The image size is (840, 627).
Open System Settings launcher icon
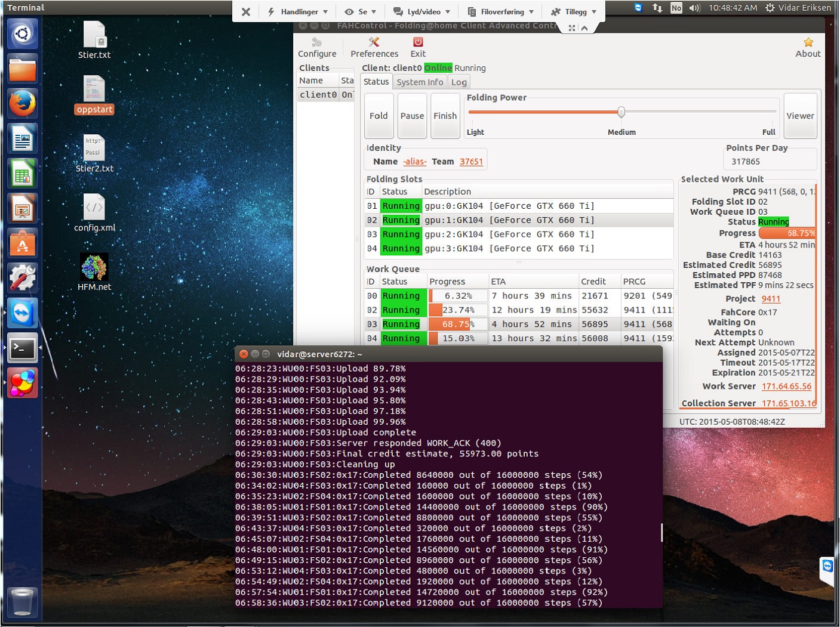point(23,278)
